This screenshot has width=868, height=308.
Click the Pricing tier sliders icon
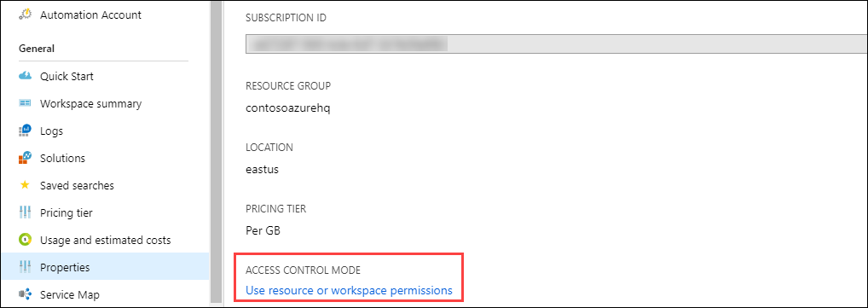(x=26, y=212)
